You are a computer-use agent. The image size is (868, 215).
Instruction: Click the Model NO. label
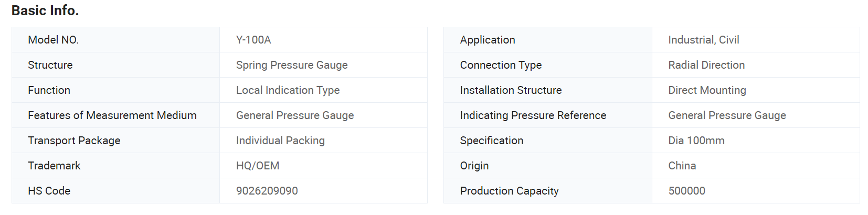click(53, 40)
